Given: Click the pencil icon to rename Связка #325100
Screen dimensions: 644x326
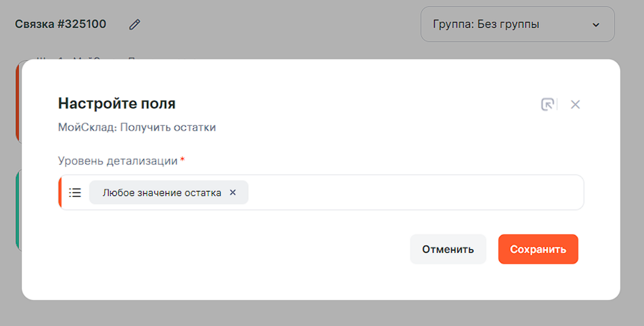Looking at the screenshot, I should [x=134, y=25].
